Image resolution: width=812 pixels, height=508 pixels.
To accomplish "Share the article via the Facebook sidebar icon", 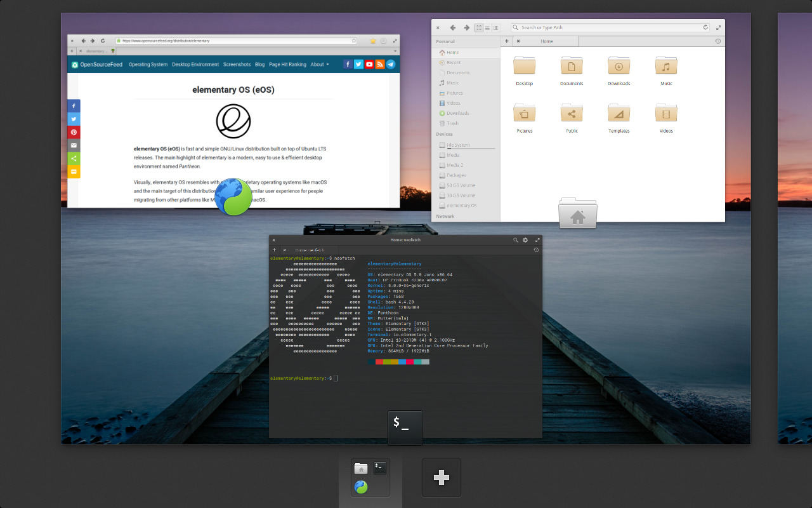I will (x=74, y=106).
